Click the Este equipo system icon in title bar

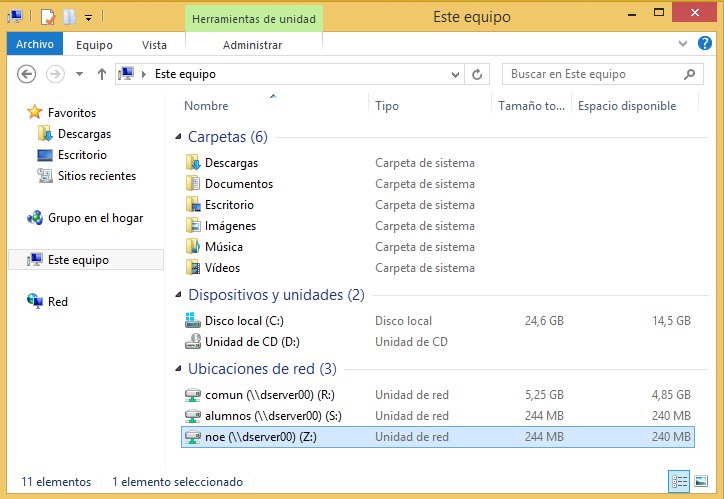coord(16,17)
